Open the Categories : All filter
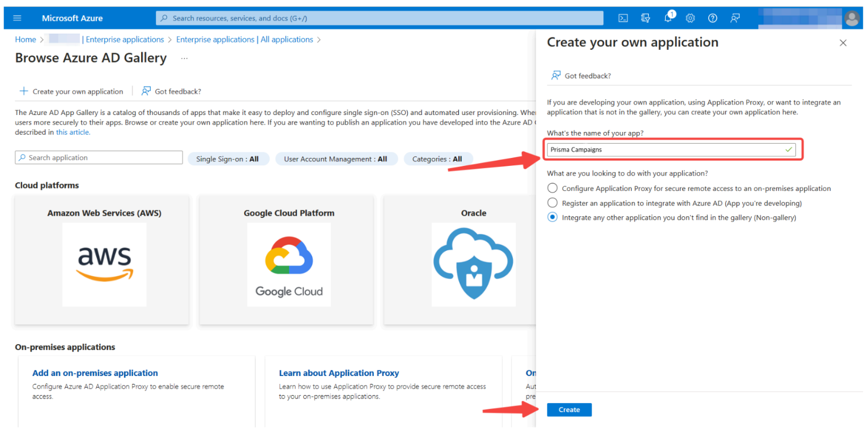 (x=437, y=159)
